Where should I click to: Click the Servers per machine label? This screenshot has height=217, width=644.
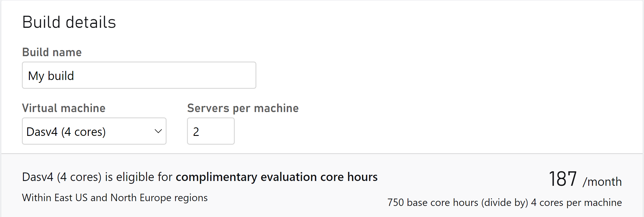point(243,108)
